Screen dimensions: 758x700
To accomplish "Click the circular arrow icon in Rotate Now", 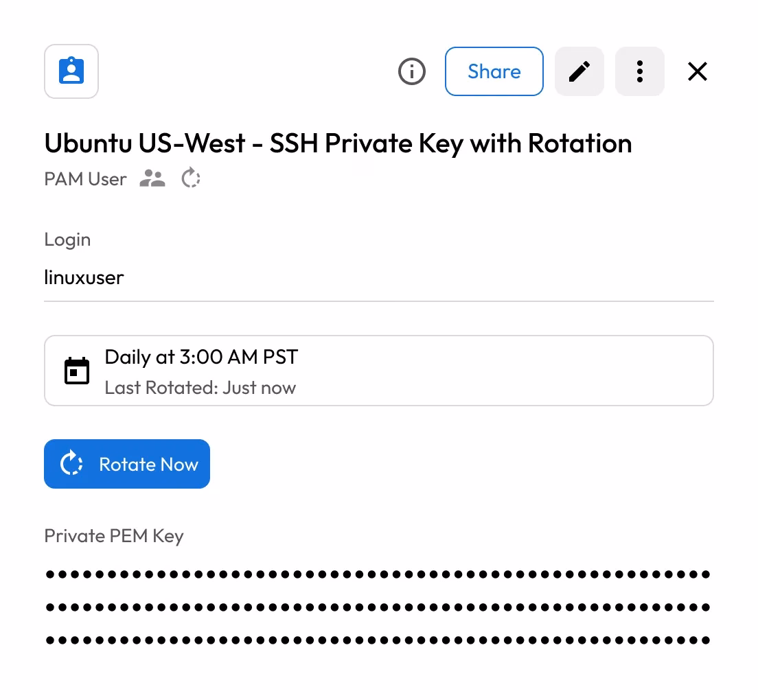I will tap(71, 464).
